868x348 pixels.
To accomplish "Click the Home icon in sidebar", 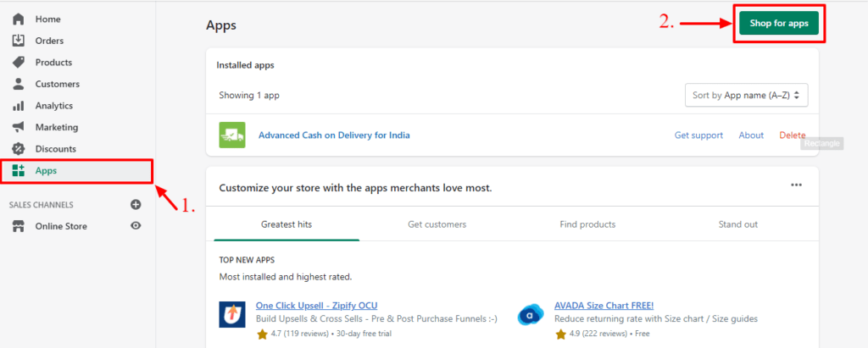I will pos(18,19).
